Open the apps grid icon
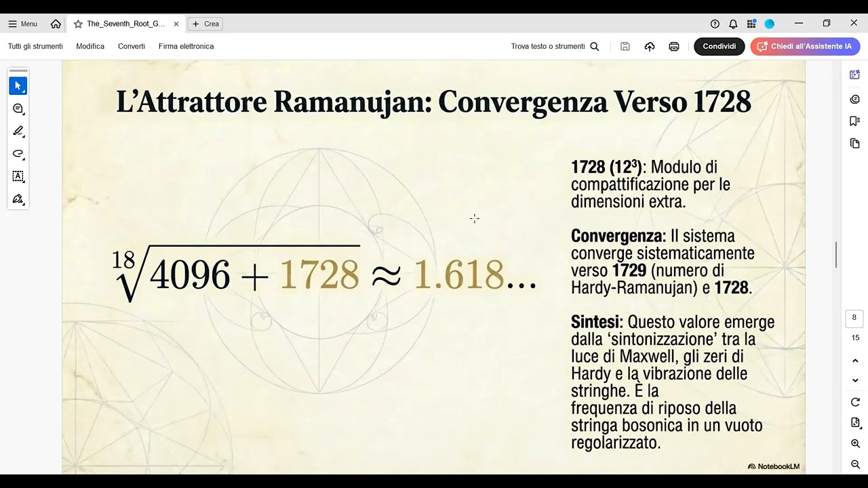868x488 pixels. pyautogui.click(x=751, y=24)
